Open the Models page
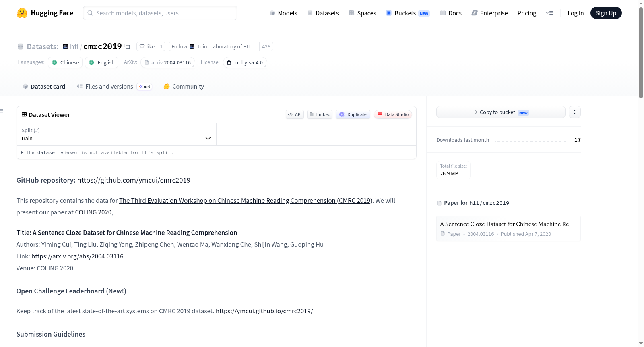Image resolution: width=644 pixels, height=347 pixels. [x=283, y=13]
